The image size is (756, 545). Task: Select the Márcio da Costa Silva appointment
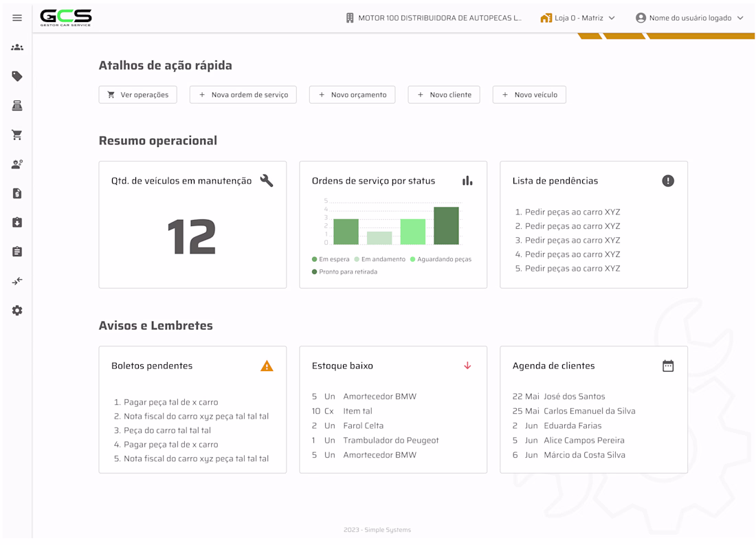pos(569,454)
